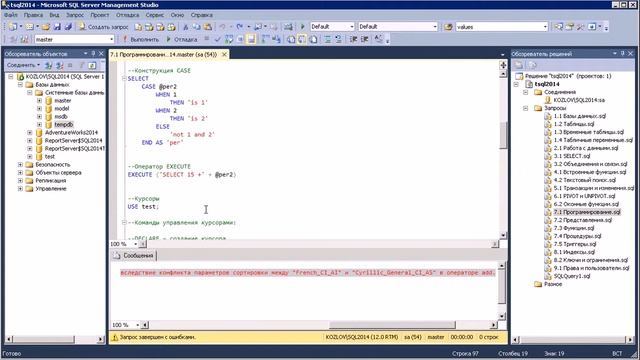The width and height of the screenshot is (640, 360).
Task: Switch to results to grid
Action: click(302, 39)
